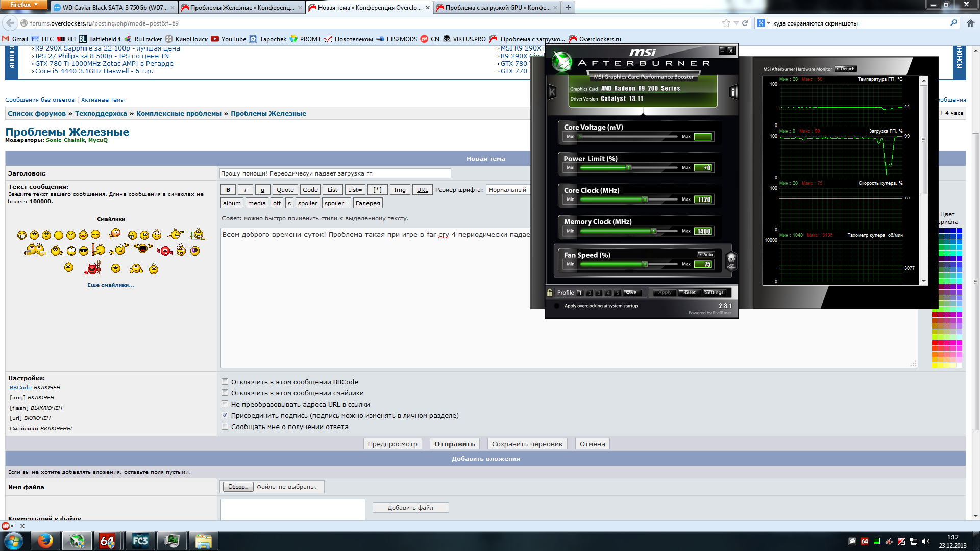Open Far Cry 3 from the taskbar

(140, 541)
